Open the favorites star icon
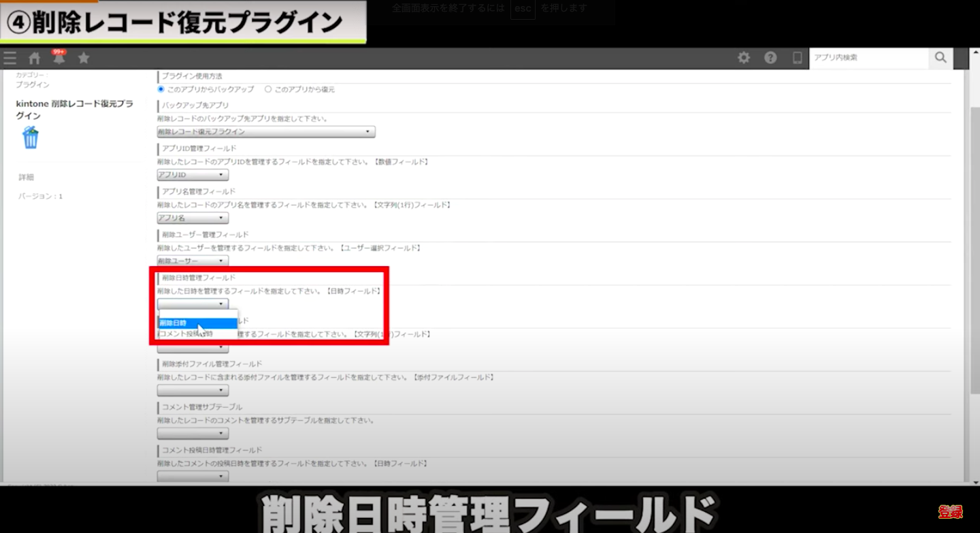Screen dimensions: 980x533 84,59
